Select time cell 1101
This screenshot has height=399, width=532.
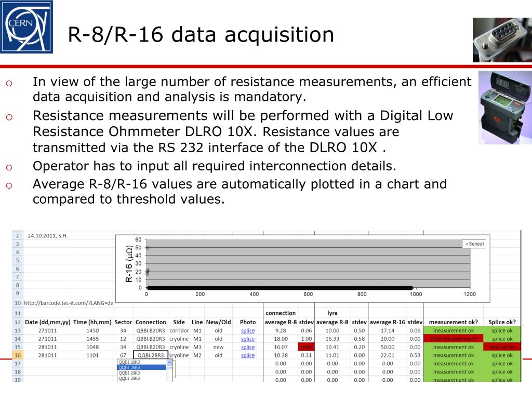92,355
